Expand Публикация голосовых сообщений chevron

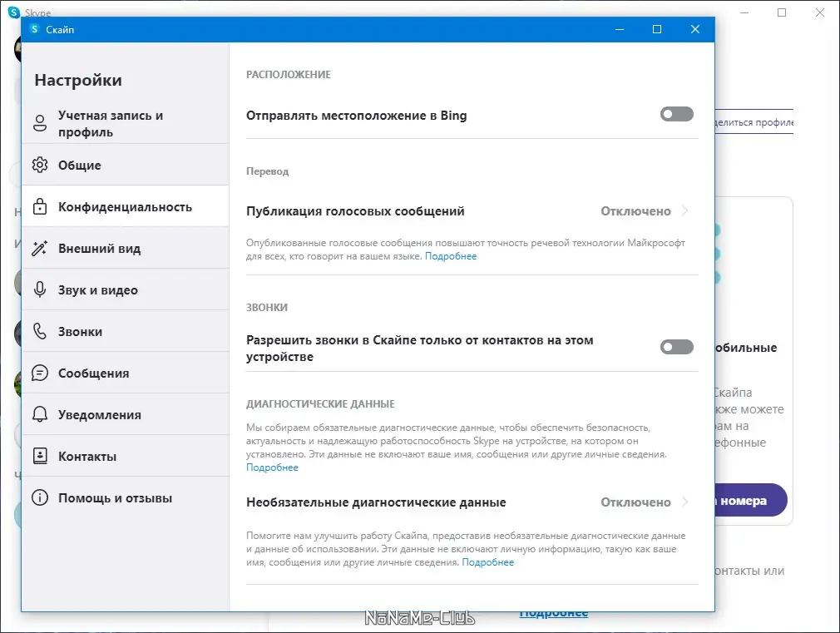pos(685,210)
